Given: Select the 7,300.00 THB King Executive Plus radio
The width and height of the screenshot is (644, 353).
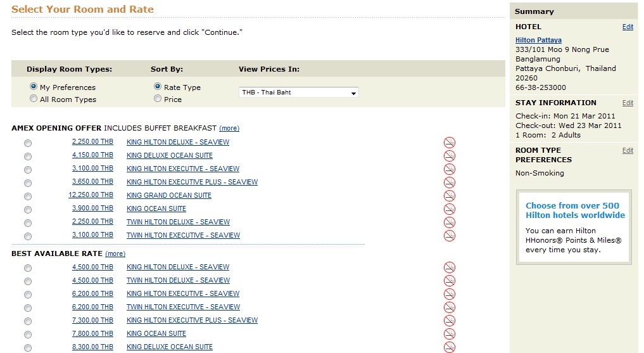Looking at the screenshot, I should click(x=27, y=321).
